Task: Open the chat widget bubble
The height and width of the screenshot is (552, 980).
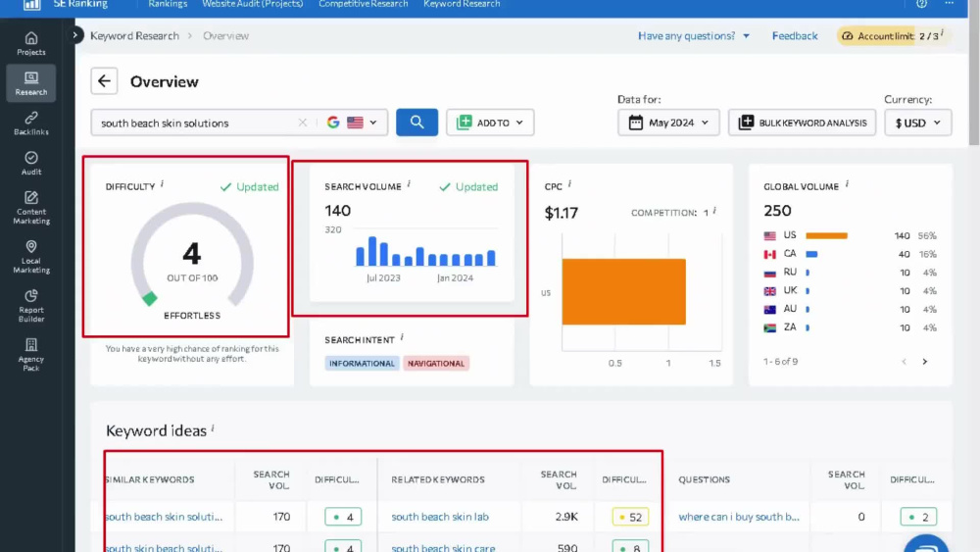Action: 926,544
